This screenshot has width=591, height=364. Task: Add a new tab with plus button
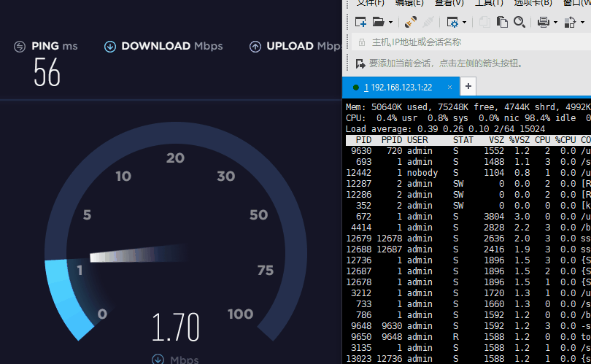tap(468, 86)
